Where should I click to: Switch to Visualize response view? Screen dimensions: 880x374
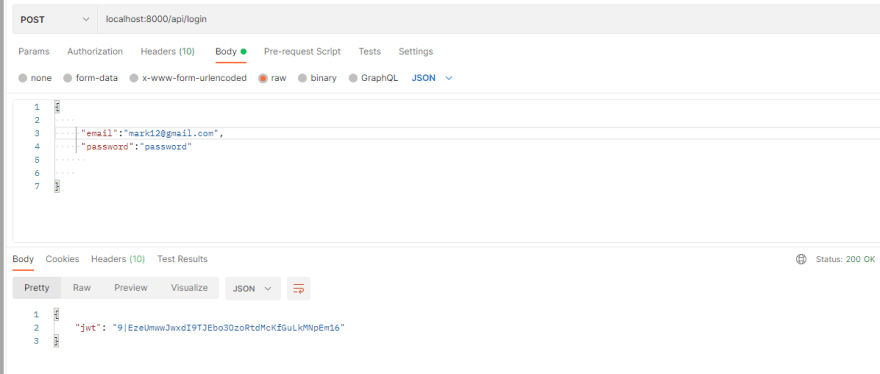pos(189,288)
